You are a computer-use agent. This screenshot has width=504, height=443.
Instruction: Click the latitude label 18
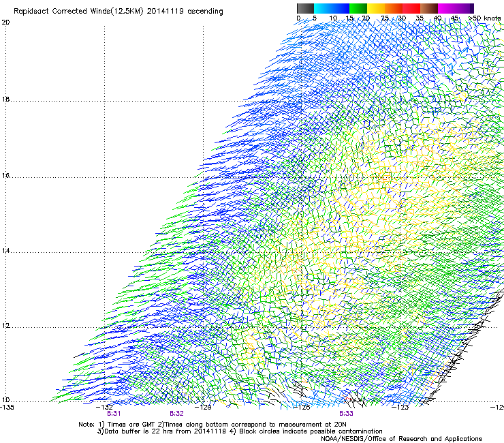[5, 99]
